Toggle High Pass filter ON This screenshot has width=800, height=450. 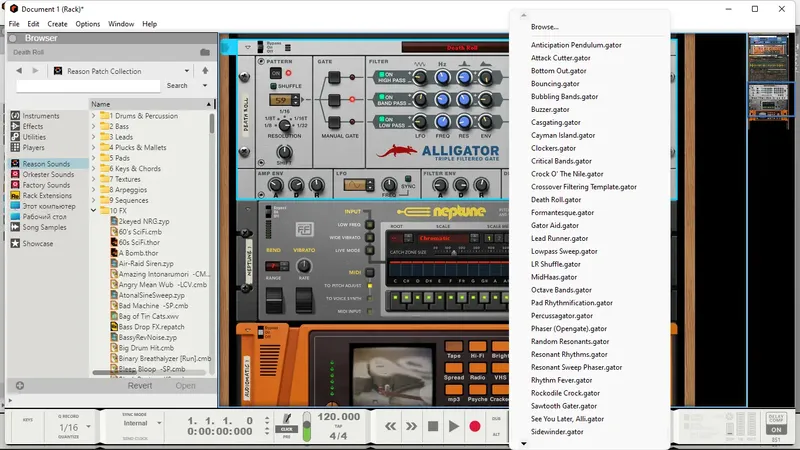click(x=381, y=74)
